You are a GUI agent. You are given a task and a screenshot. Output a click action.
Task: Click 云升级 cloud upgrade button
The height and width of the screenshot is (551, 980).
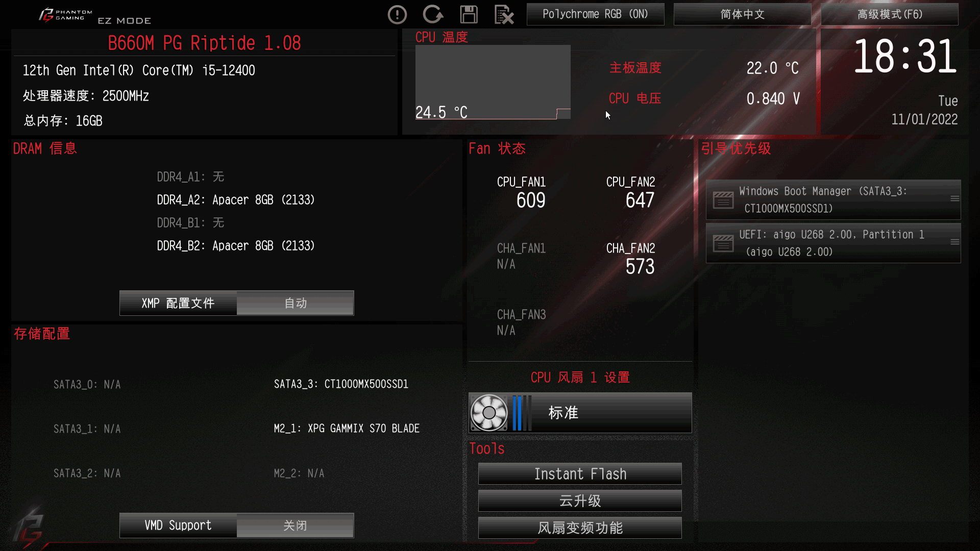(x=580, y=501)
